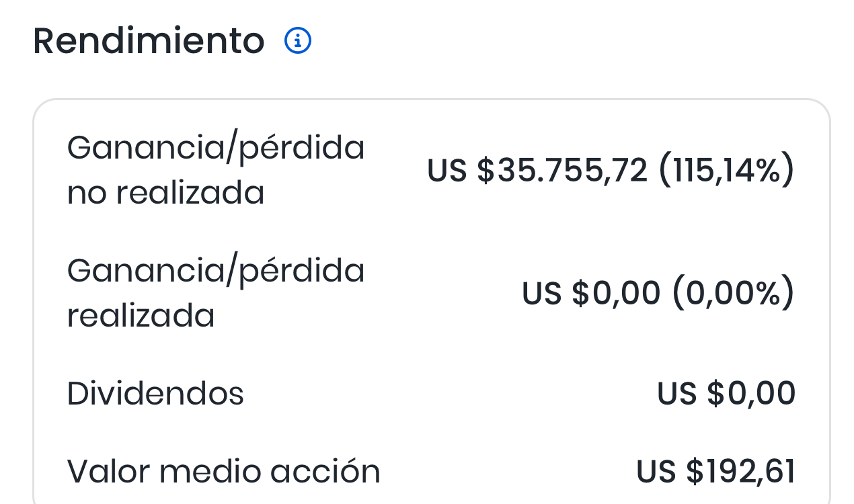Screen dimensions: 854x504
Task: Click the info icon beside Rendimiento
Action: (298, 41)
